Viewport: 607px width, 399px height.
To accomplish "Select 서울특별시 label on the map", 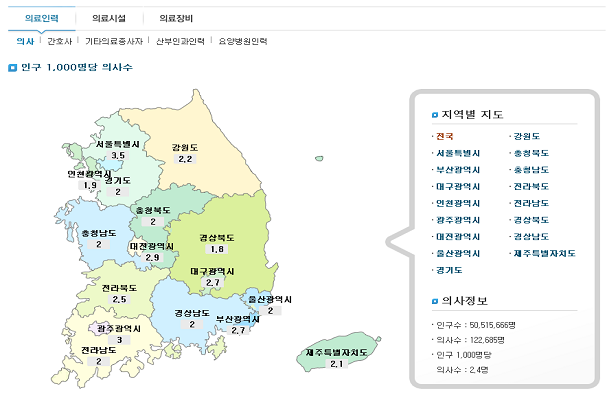I will [x=118, y=144].
